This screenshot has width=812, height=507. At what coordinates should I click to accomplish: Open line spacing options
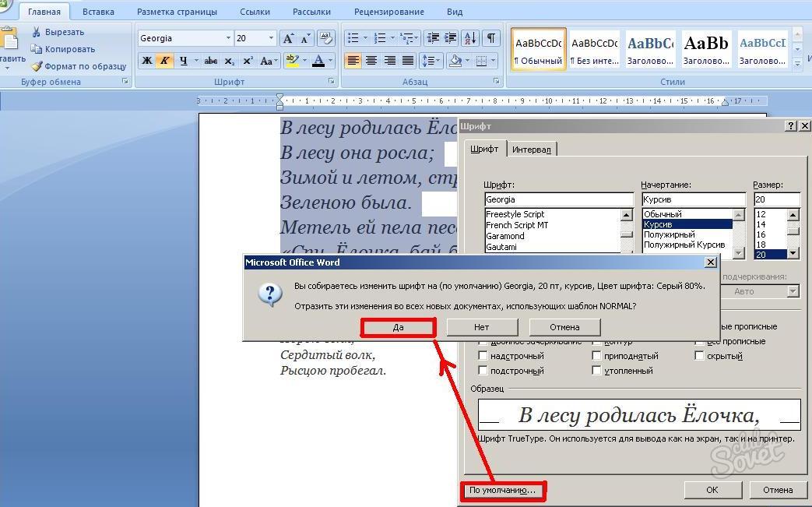point(429,61)
